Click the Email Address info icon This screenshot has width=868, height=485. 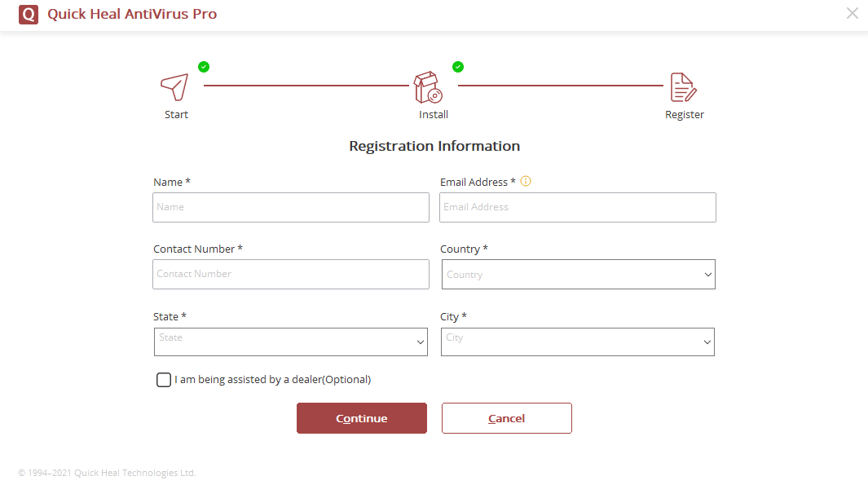pos(526,181)
